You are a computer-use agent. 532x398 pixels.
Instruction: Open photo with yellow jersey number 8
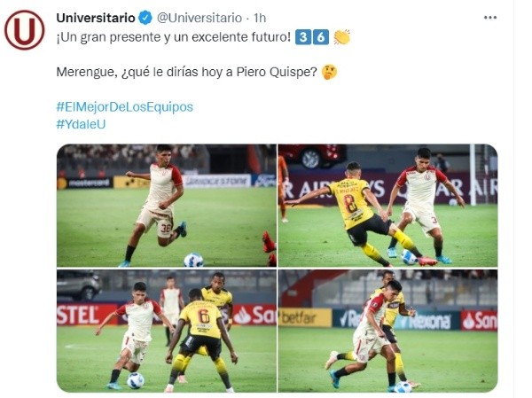387,206
